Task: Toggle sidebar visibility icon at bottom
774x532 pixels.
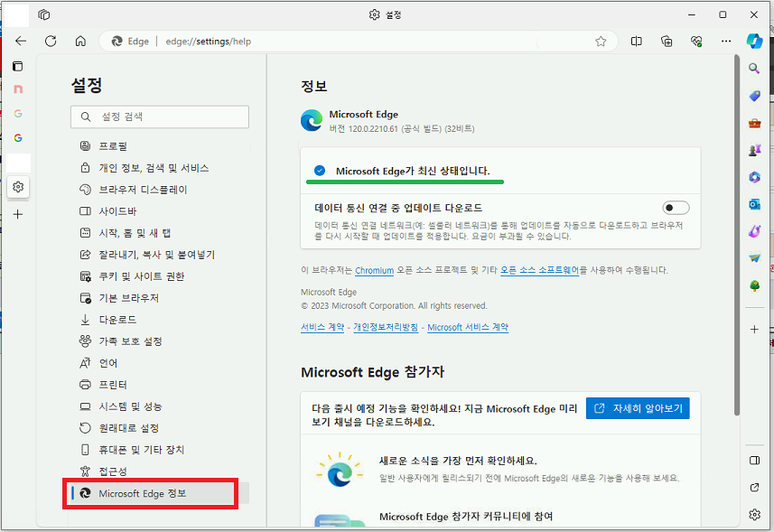Action: (754, 461)
